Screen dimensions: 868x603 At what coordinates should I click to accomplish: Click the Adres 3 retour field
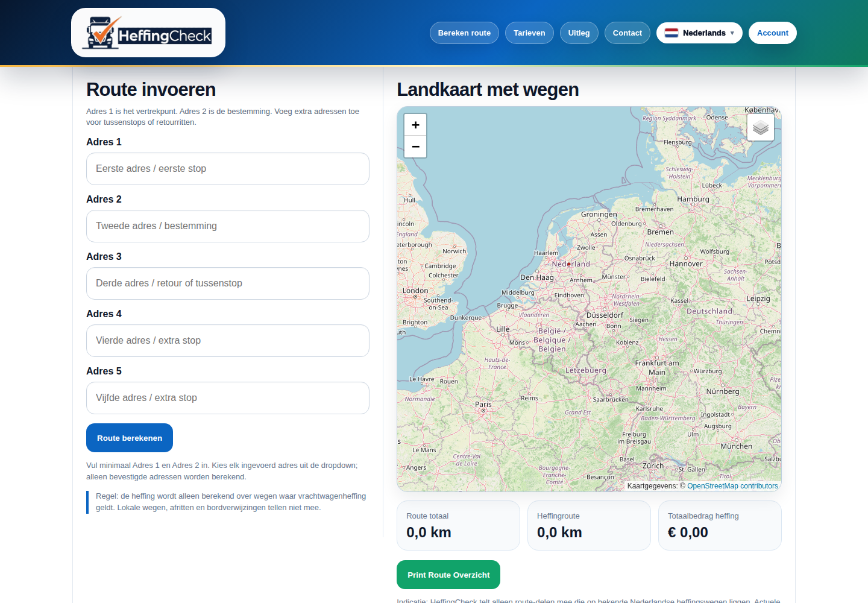pyautogui.click(x=228, y=283)
